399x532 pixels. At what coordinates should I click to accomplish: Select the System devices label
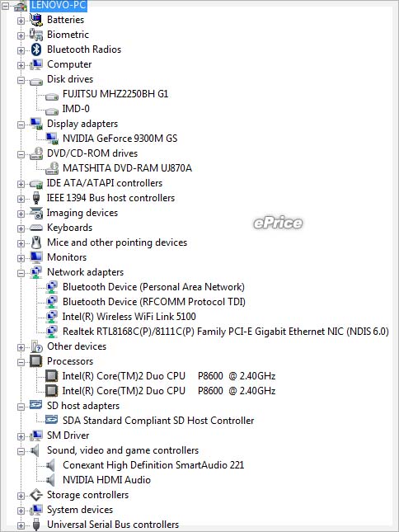tap(80, 510)
